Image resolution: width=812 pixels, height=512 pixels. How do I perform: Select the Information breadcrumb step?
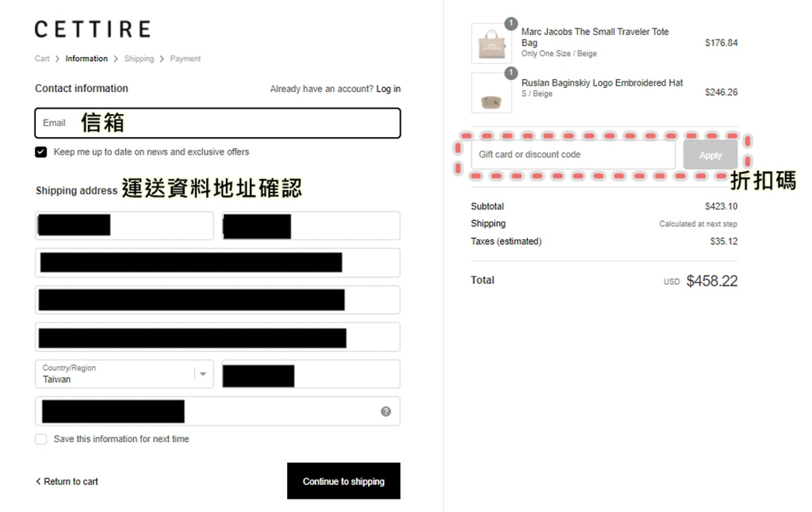(x=86, y=59)
